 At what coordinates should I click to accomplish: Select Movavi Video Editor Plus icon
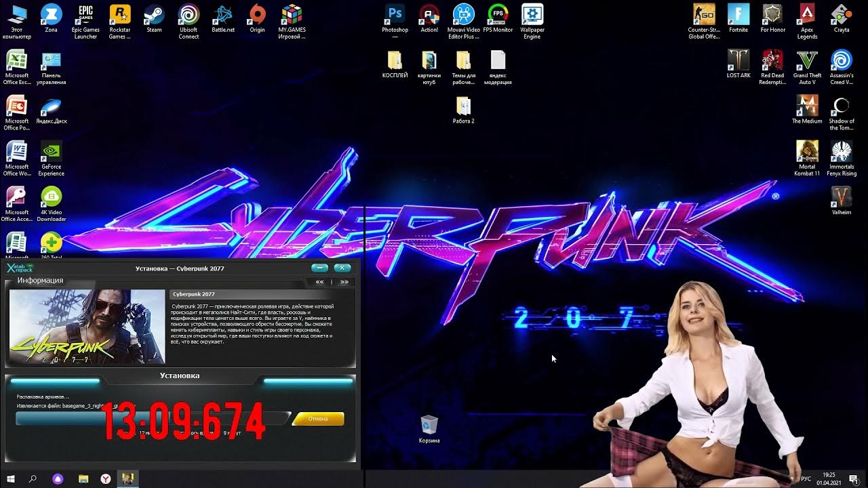click(464, 22)
